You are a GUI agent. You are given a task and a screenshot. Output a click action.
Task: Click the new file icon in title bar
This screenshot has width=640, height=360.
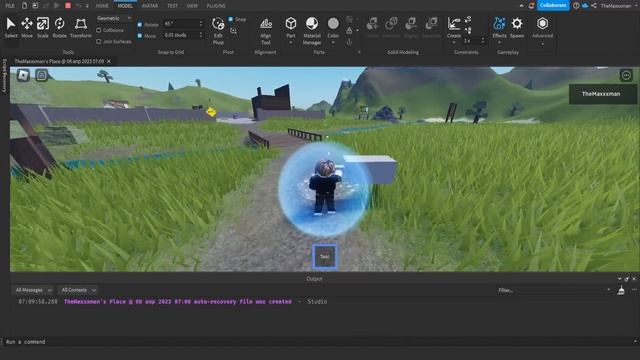point(24,6)
